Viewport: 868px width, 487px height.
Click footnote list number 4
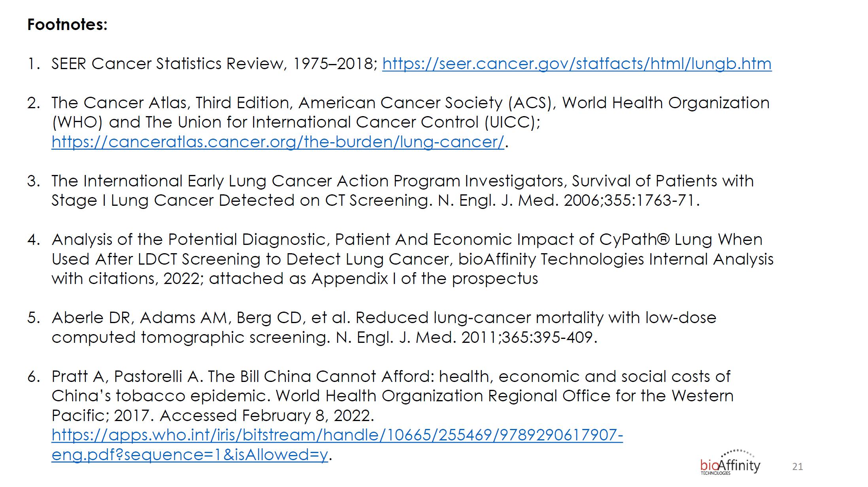point(34,240)
